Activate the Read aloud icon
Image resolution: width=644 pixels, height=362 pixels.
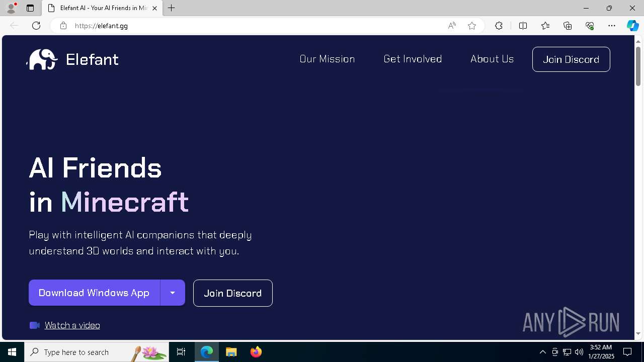pos(452,26)
